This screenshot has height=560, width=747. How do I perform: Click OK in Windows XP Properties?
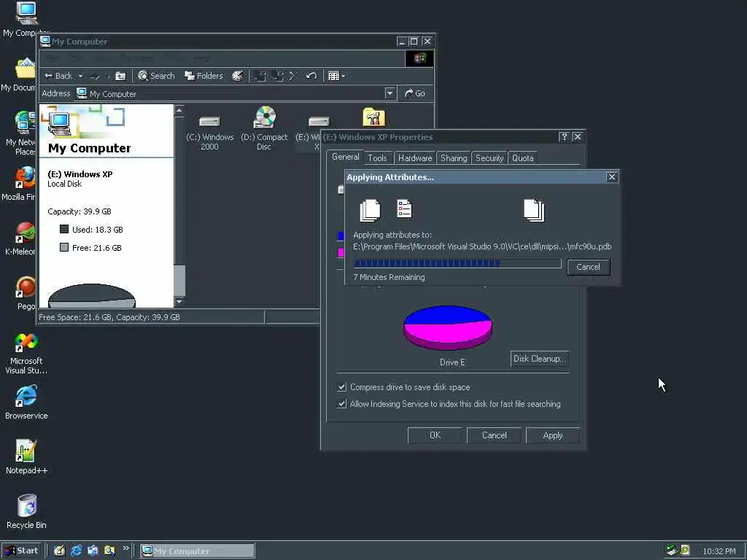tap(435, 435)
